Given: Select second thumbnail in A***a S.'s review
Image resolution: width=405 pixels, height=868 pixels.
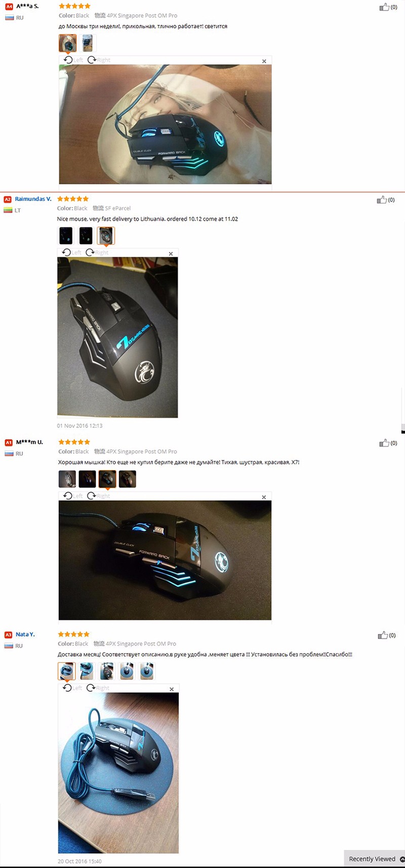Looking at the screenshot, I should pos(88,43).
